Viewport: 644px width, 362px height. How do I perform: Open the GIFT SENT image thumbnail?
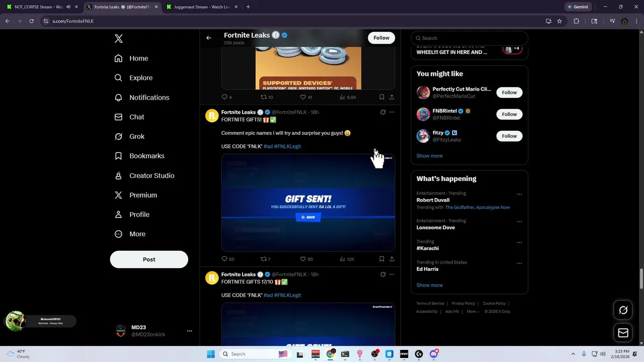308,203
